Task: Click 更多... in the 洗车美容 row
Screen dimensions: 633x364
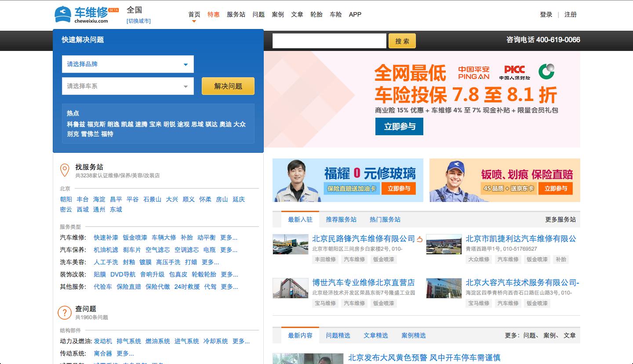Action: coord(210,262)
